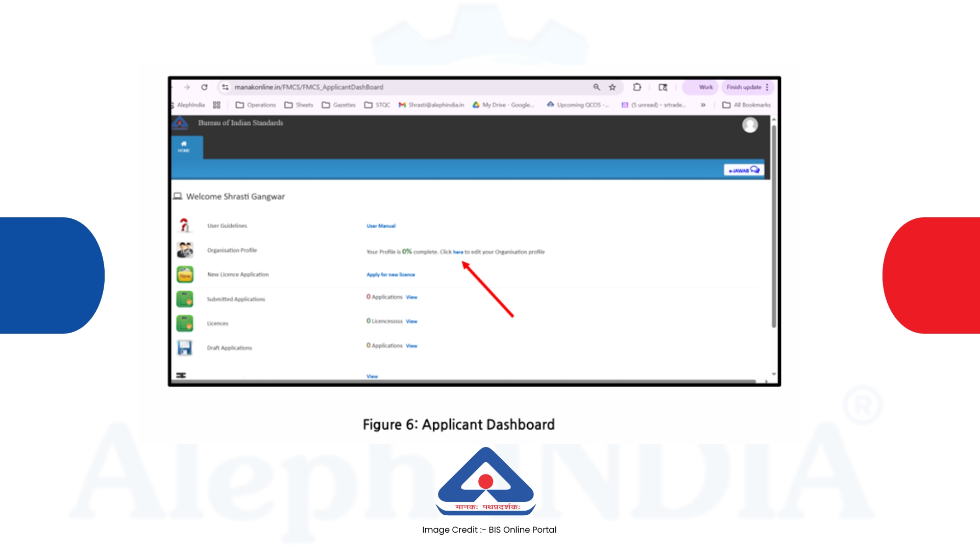
Task: Open AlephIndia bookmark
Action: [188, 105]
